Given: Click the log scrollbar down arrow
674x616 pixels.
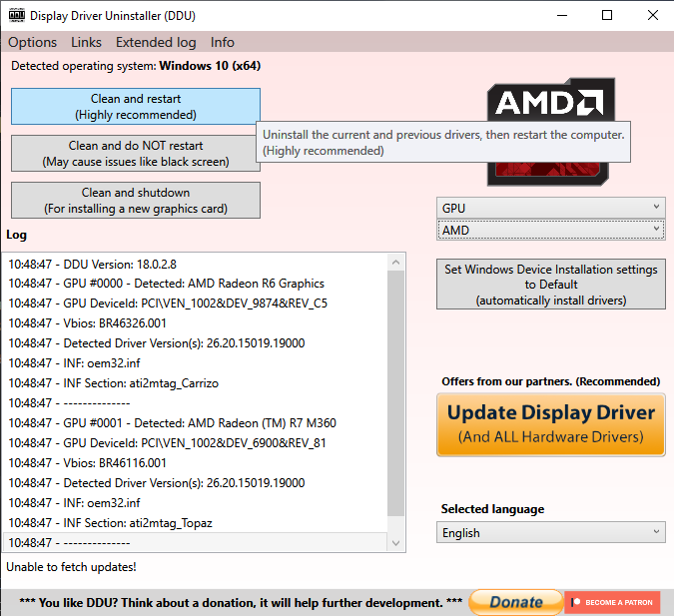Looking at the screenshot, I should [395, 543].
